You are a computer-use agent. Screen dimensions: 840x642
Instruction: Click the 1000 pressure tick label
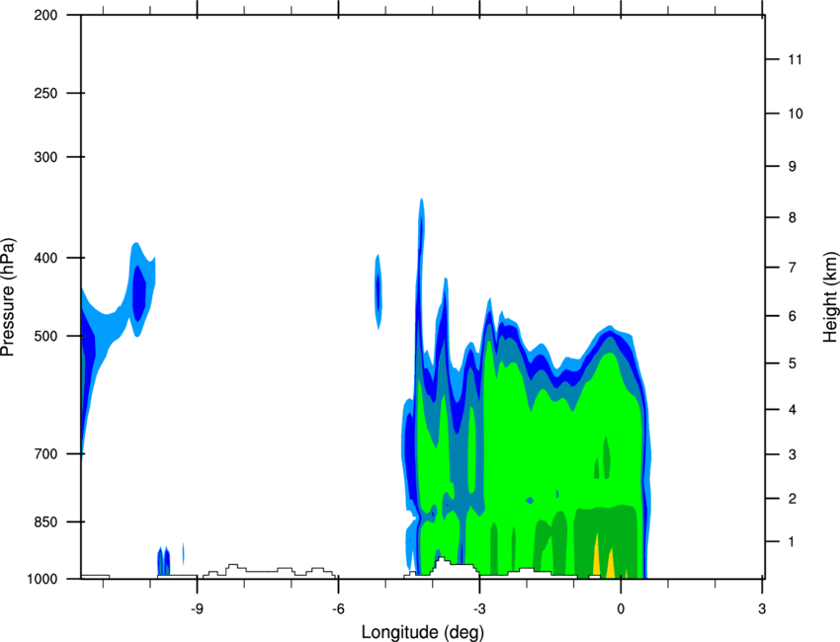[42, 580]
